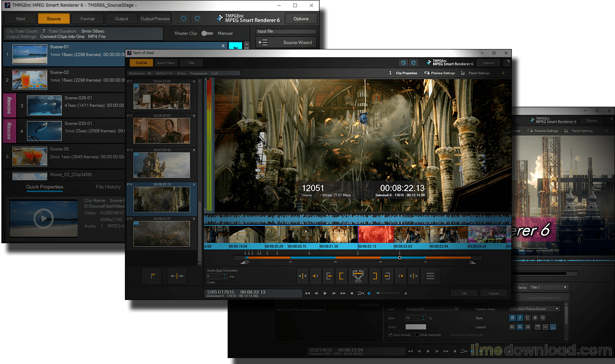The image size is (615, 364).
Task: Pick the title Color swatch
Action: coord(415,327)
